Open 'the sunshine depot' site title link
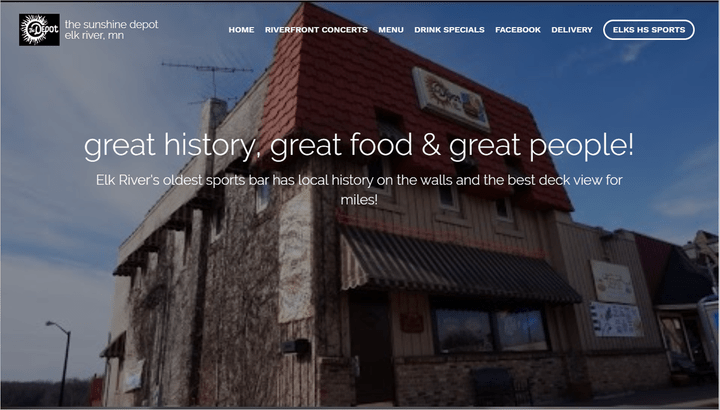The height and width of the screenshot is (410, 720). pyautogui.click(x=112, y=24)
